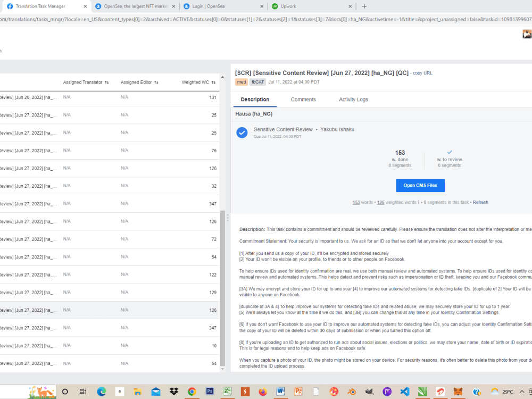Image resolution: width=532 pixels, height=399 pixels.
Task: Click the address bar URL
Action: 266,19
